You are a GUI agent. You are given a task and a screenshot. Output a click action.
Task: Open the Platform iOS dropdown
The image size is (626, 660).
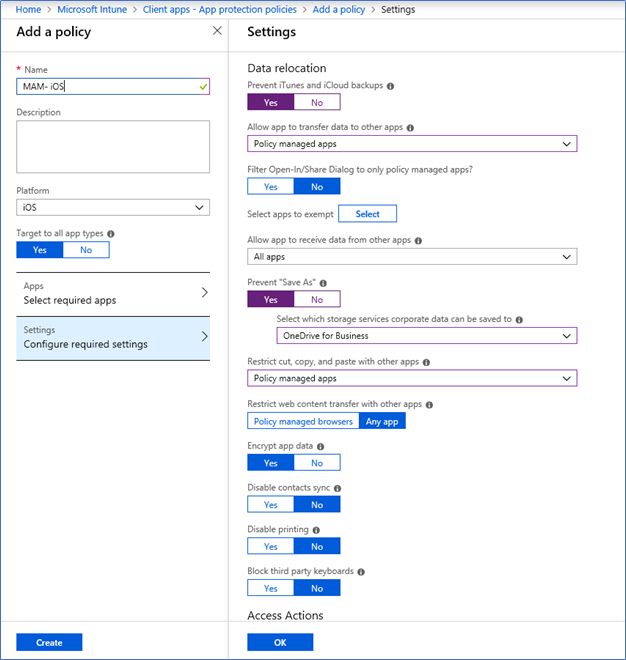[x=113, y=208]
